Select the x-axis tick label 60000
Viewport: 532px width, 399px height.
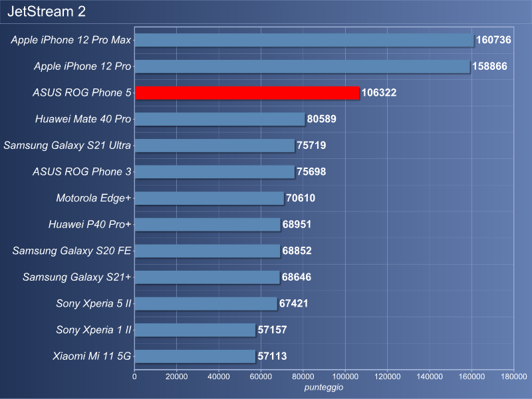click(261, 376)
